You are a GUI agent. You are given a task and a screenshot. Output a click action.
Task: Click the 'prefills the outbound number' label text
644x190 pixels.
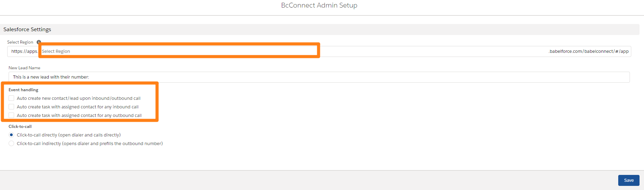pos(90,144)
